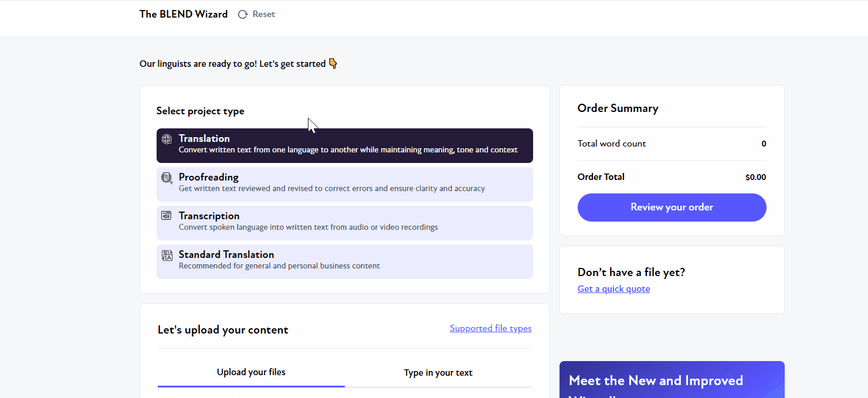Click the total word count value 0

pyautogui.click(x=764, y=144)
